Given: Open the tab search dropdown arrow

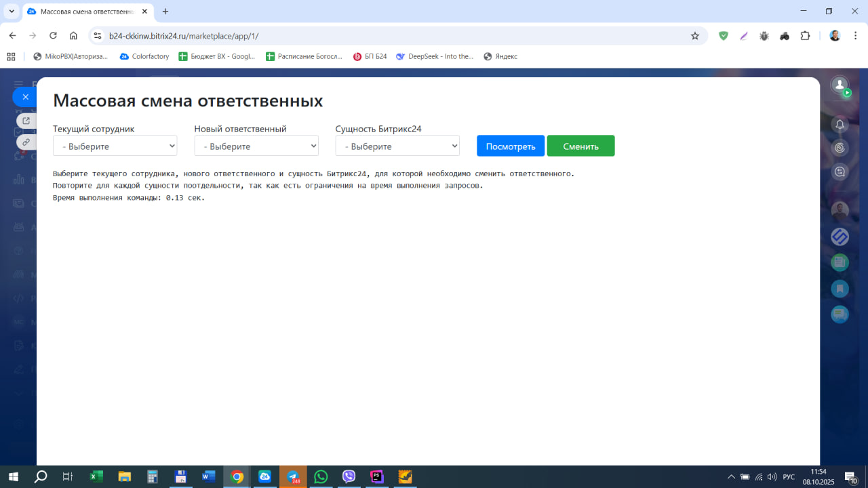Looking at the screenshot, I should [x=12, y=12].
